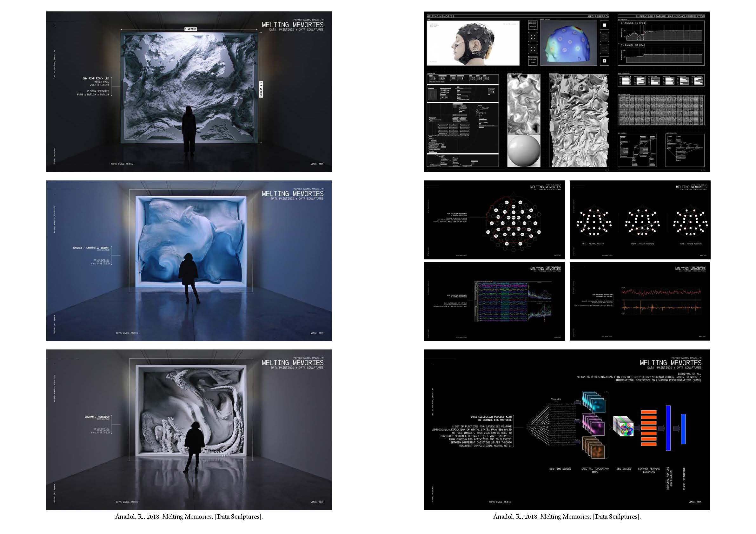The width and height of the screenshot is (756, 534).
Task: Click the upper four-dot icon left of brain view
Action: pos(533,36)
